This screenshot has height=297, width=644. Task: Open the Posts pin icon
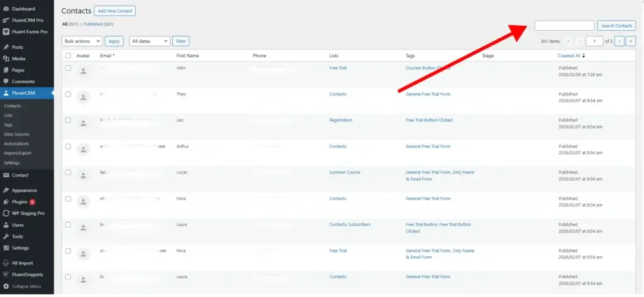(6, 47)
